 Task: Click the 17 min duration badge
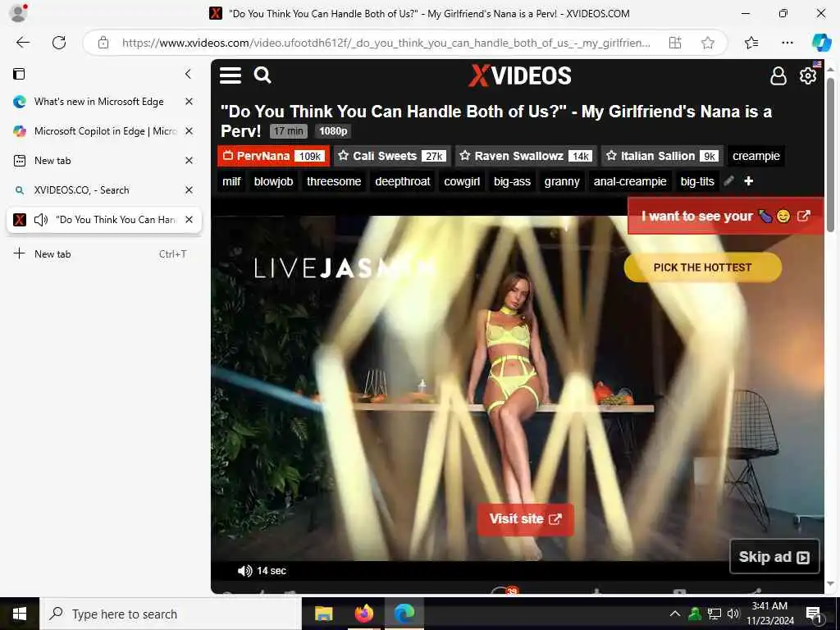(x=288, y=130)
